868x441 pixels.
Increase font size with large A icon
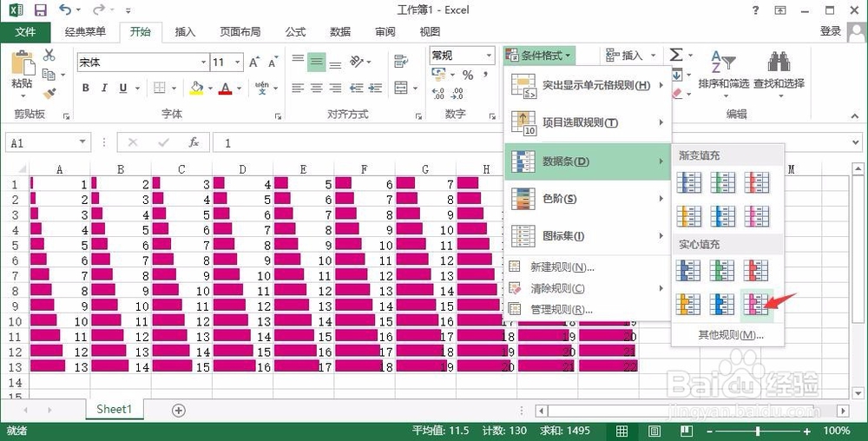click(x=253, y=62)
